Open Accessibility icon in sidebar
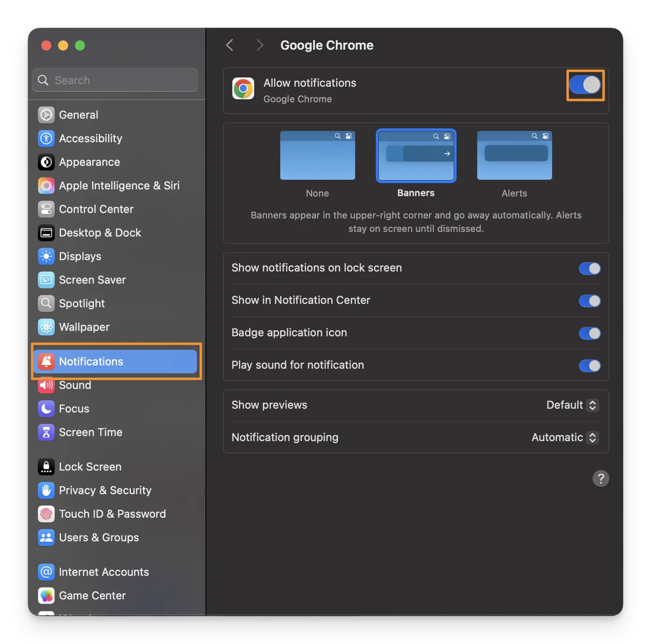 [x=46, y=138]
